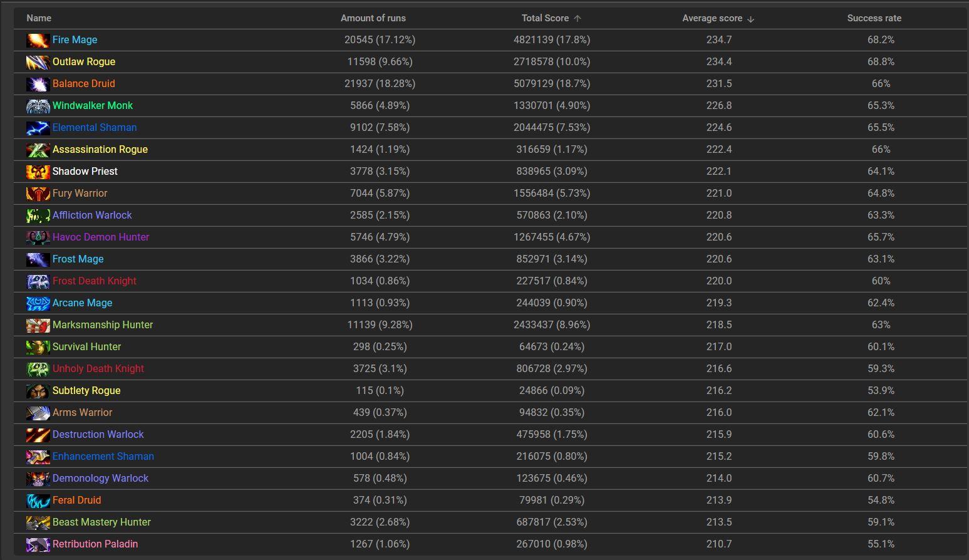The height and width of the screenshot is (560, 969).
Task: Open the Enhancement Shaman link
Action: pyautogui.click(x=103, y=456)
